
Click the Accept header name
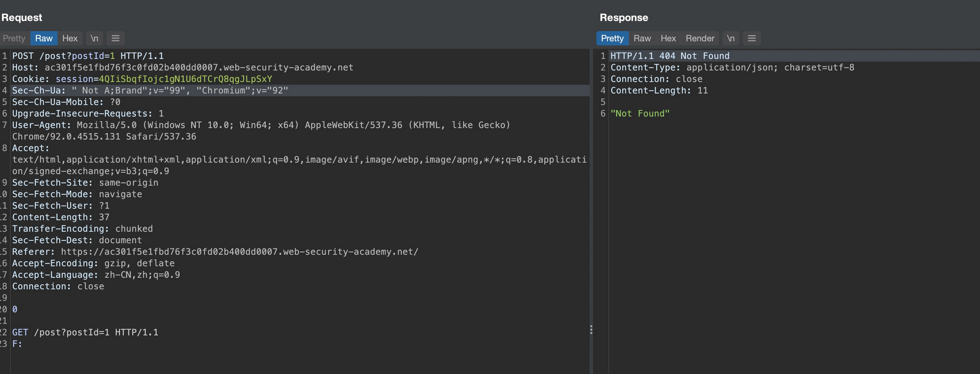31,148
